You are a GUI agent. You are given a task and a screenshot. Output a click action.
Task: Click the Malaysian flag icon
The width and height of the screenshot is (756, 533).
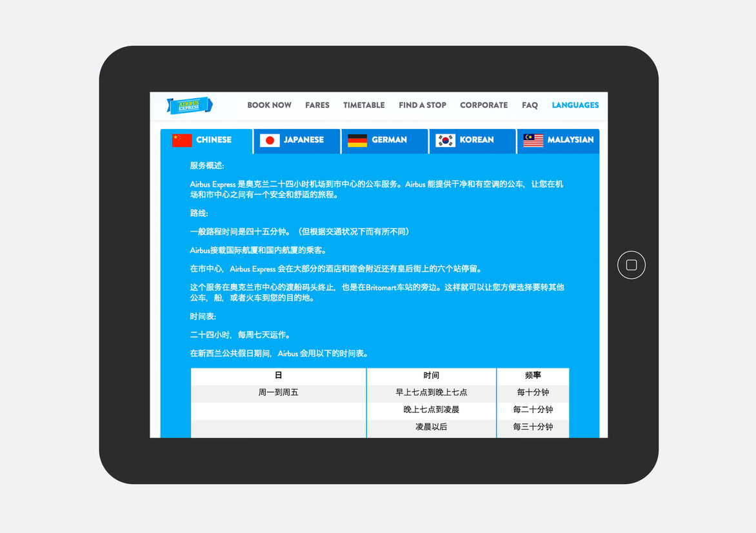point(533,140)
